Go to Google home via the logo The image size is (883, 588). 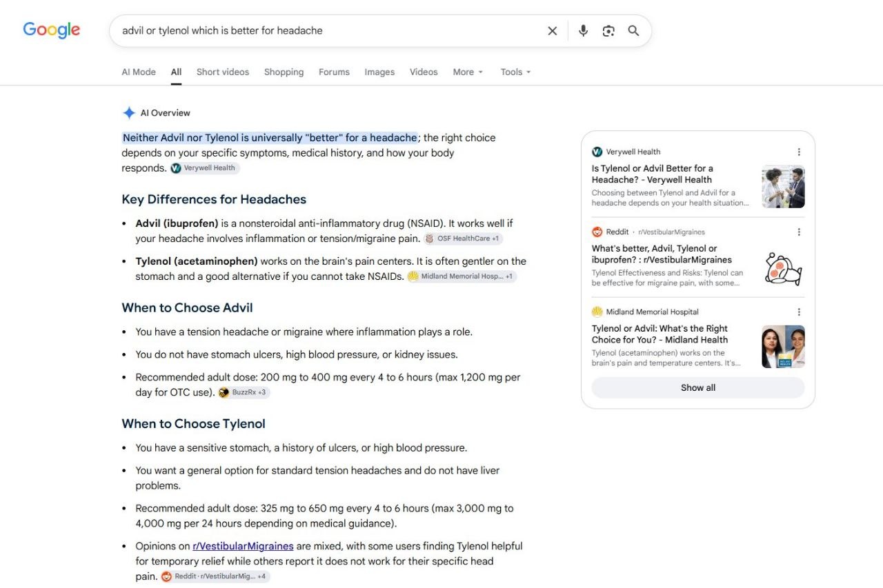pos(52,30)
